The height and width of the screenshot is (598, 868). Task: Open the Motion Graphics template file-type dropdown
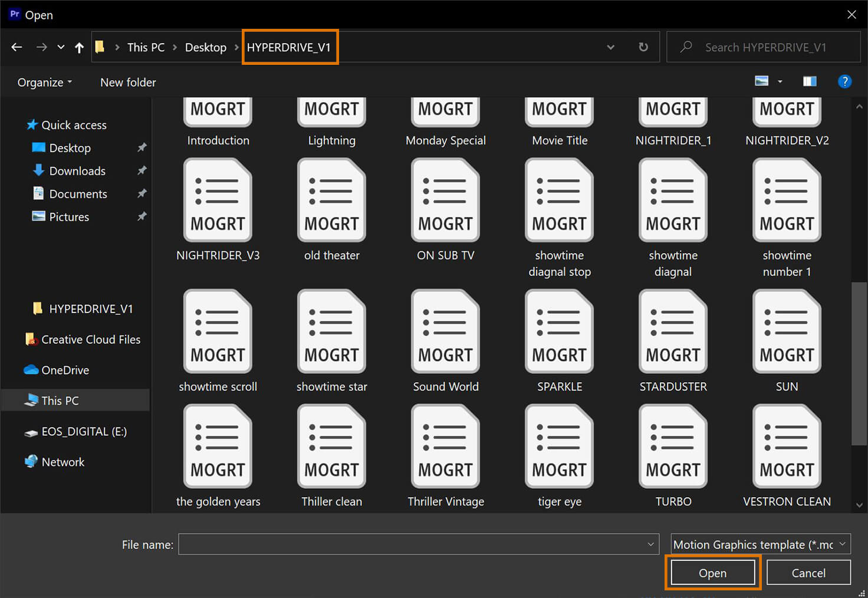(x=760, y=544)
